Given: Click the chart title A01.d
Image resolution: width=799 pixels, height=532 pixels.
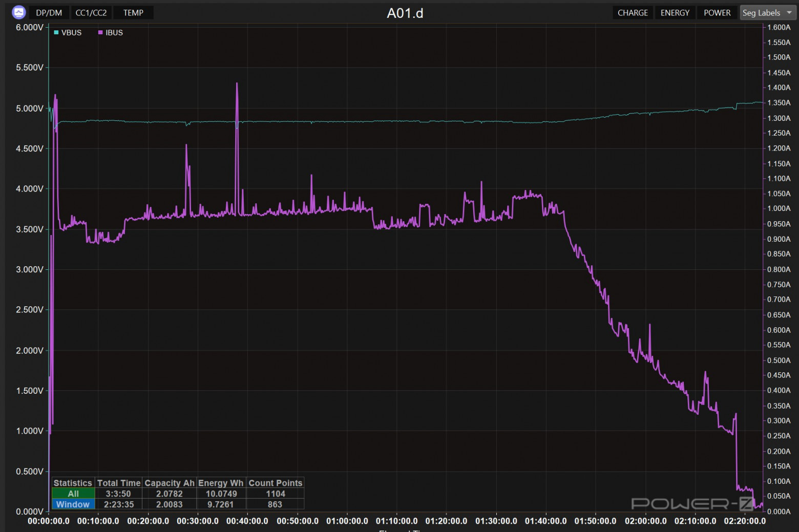Looking at the screenshot, I should pyautogui.click(x=405, y=13).
